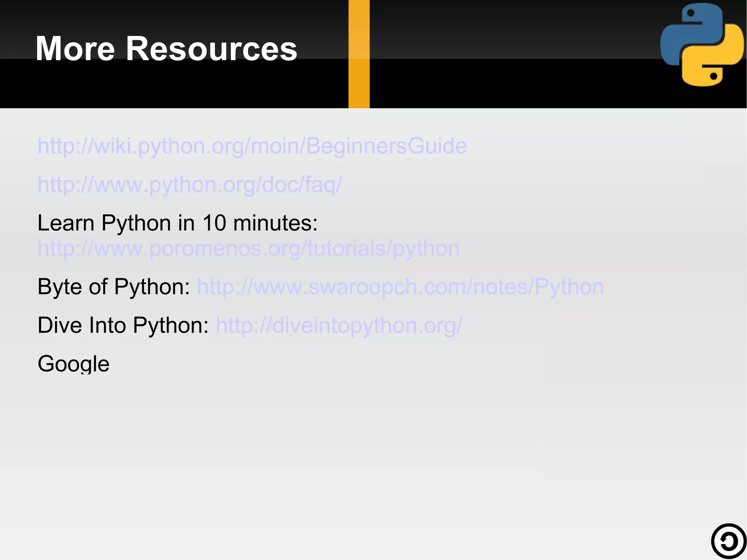Visit the diveintopython.org link
The height and width of the screenshot is (560, 747).
339,325
